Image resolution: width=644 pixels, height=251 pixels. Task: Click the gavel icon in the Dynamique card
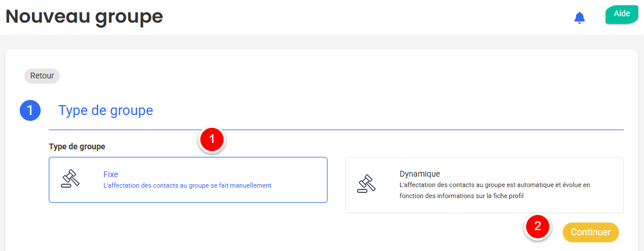366,184
